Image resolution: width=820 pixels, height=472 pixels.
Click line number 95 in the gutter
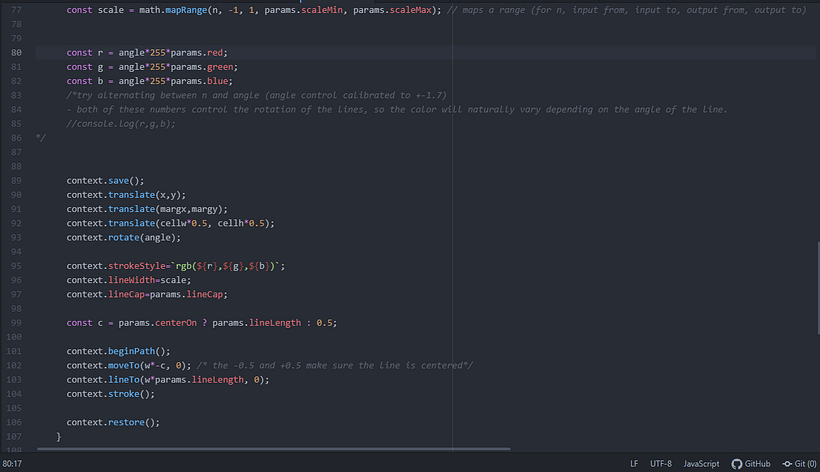16,266
